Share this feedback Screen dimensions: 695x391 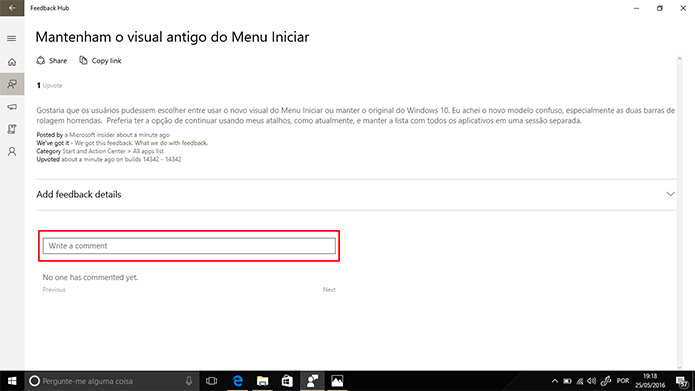click(x=52, y=61)
